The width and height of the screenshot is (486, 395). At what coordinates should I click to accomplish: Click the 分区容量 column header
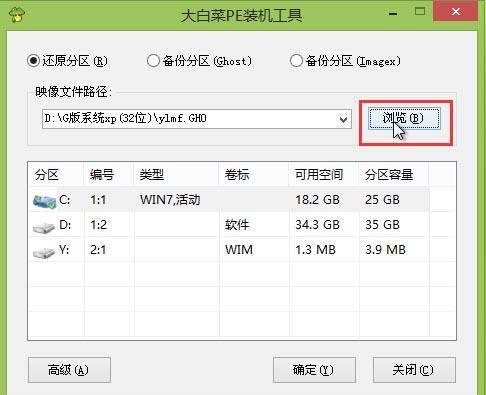pos(394,175)
